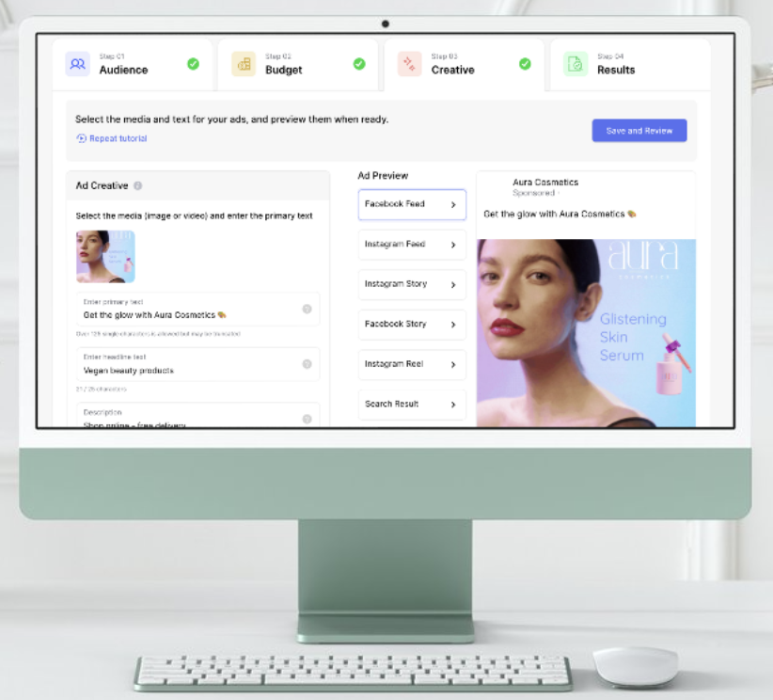Viewport: 773px width, 700px height.
Task: Select the Instagram Story preview option
Action: click(x=412, y=284)
